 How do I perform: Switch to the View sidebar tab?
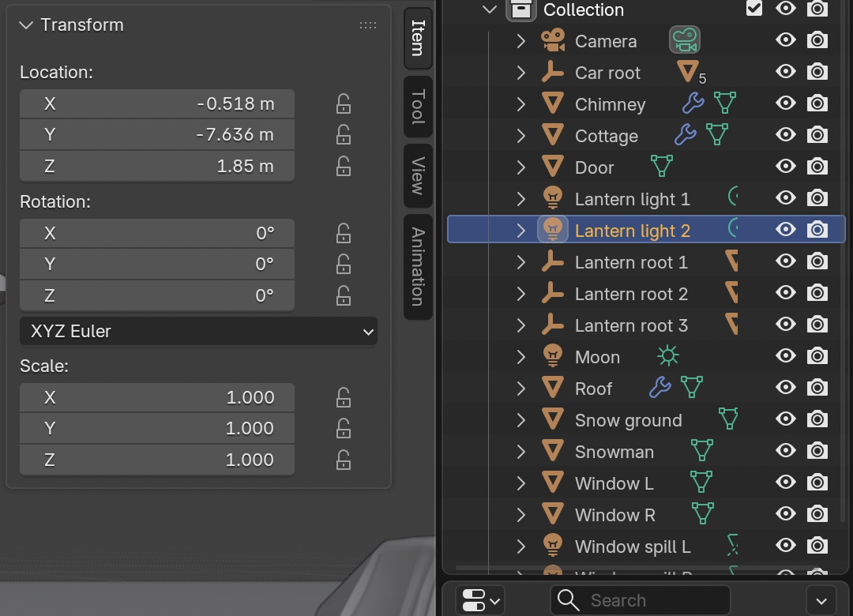(x=418, y=176)
